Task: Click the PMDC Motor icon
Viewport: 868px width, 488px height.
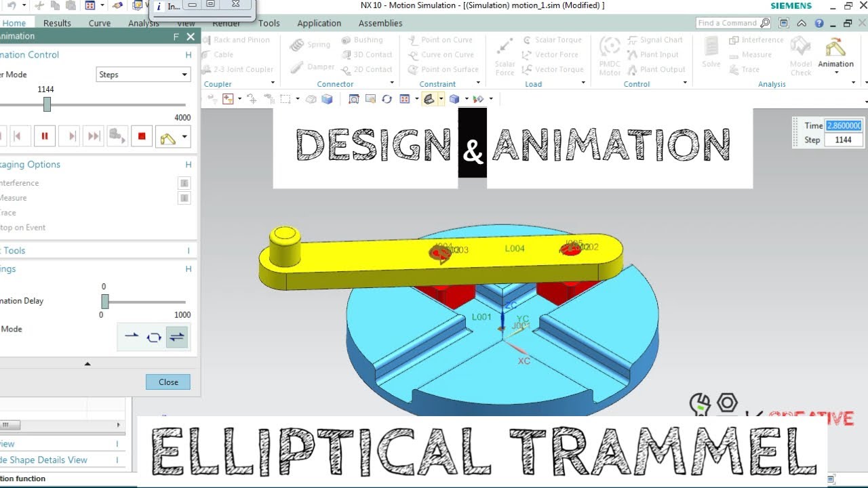Action: point(610,56)
